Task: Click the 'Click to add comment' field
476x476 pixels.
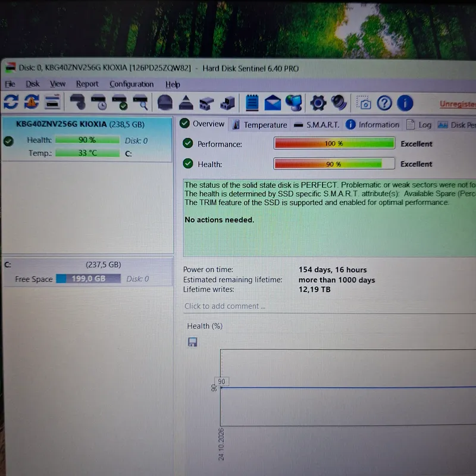Action: (330, 306)
